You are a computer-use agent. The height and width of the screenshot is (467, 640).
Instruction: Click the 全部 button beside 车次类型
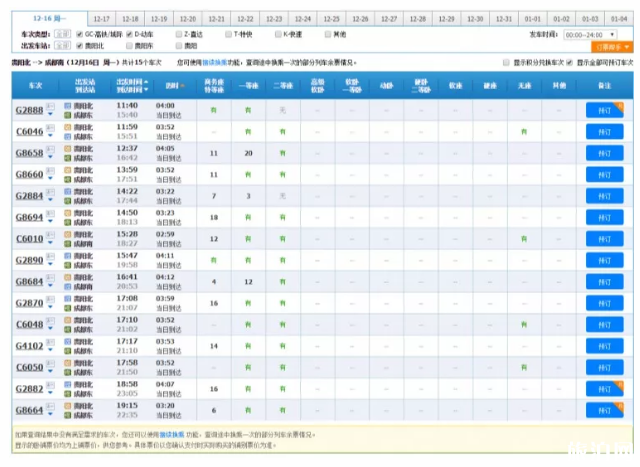62,34
